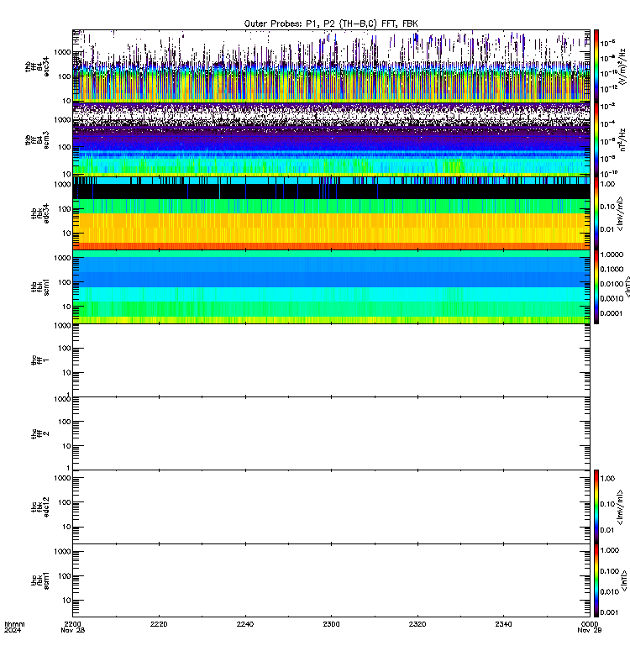
Task: Click the 'thb fff 64 eac34' y-axis label
Action: tap(37, 67)
